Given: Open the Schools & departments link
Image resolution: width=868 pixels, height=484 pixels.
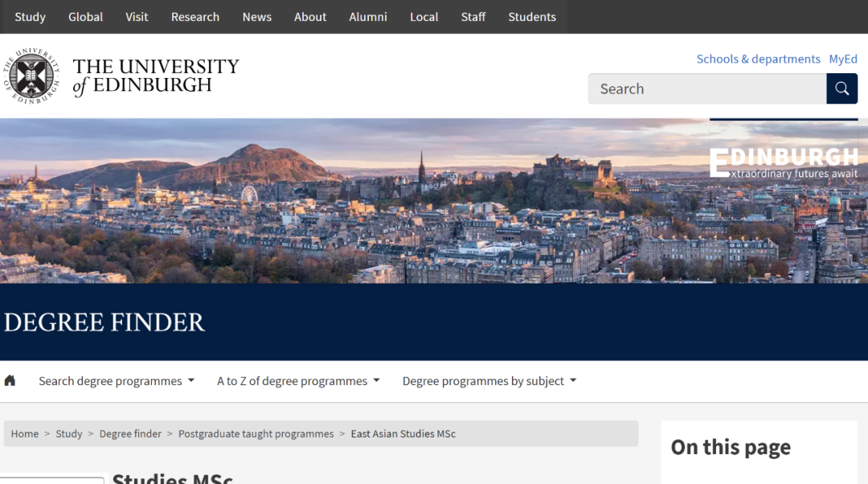Looking at the screenshot, I should tap(758, 59).
